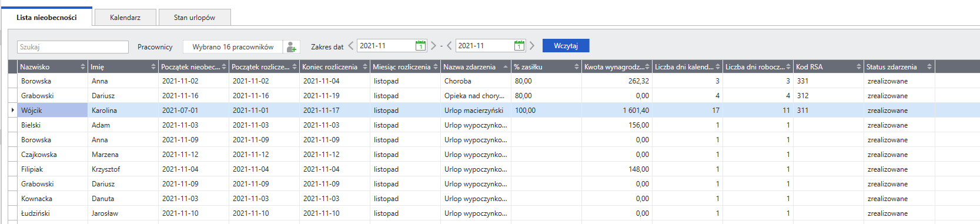
Task: Open the employee selection icon next to Pracownicy
Action: coord(291,47)
